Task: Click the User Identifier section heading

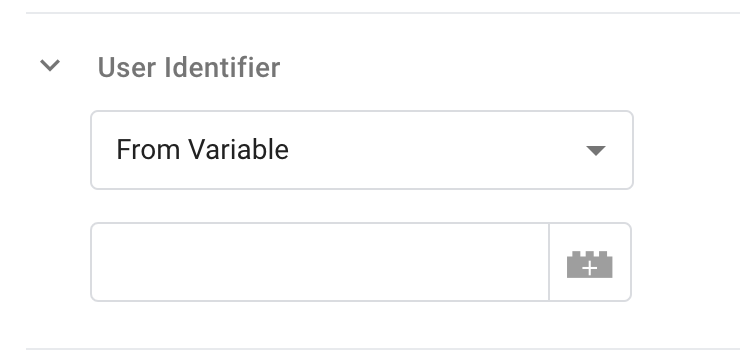Action: (188, 67)
